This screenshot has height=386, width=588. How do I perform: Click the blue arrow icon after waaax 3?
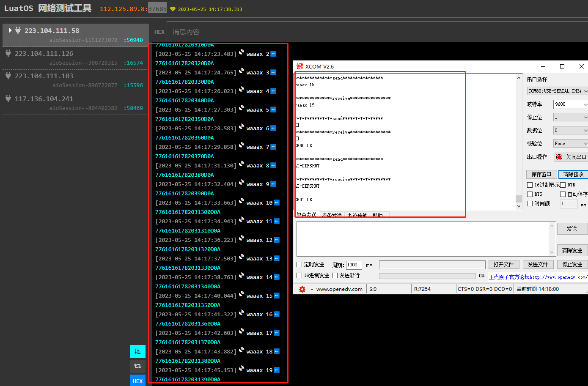pyautogui.click(x=273, y=72)
